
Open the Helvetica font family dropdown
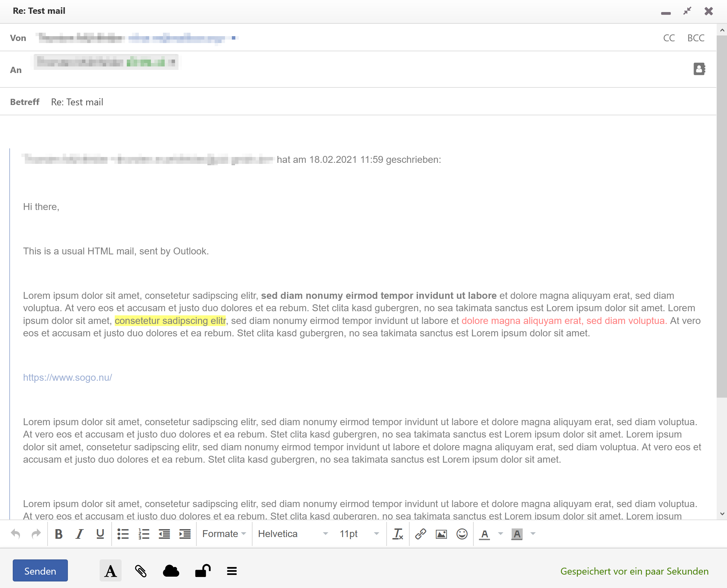pyautogui.click(x=293, y=534)
